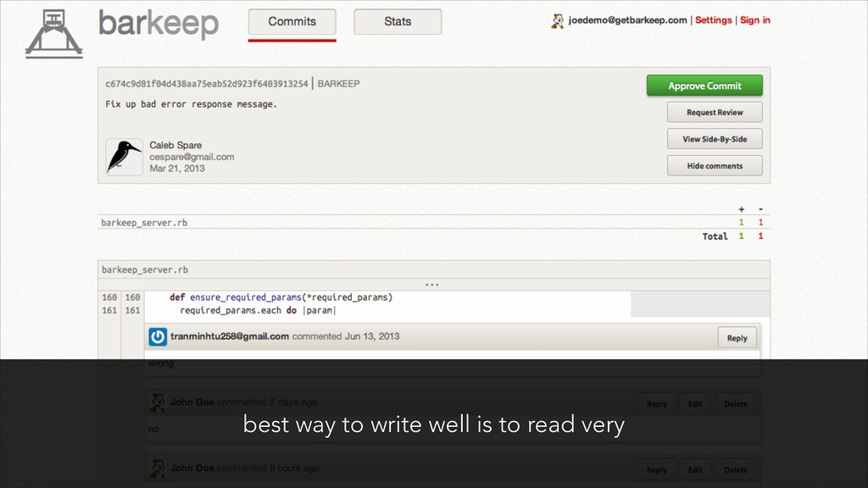Click the required_params.each code on line 161
868x488 pixels.
(258, 310)
